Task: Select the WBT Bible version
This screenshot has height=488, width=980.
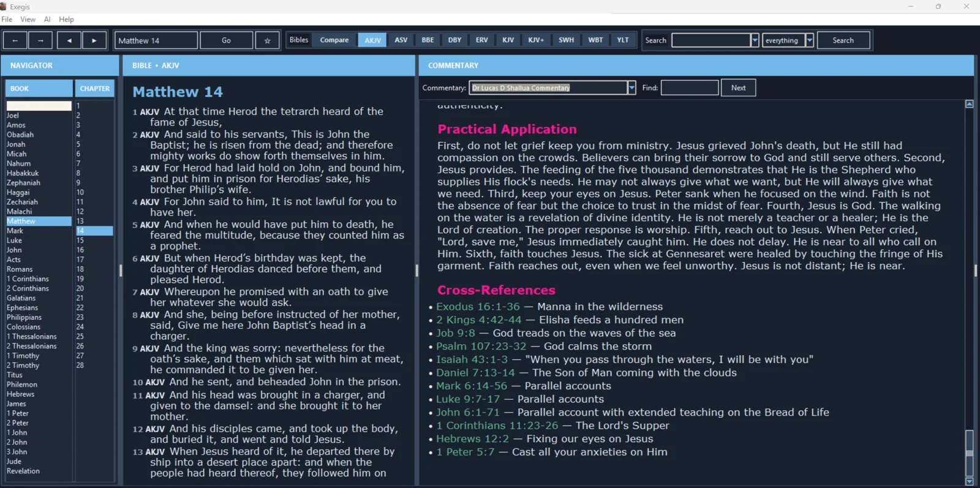Action: pos(595,40)
